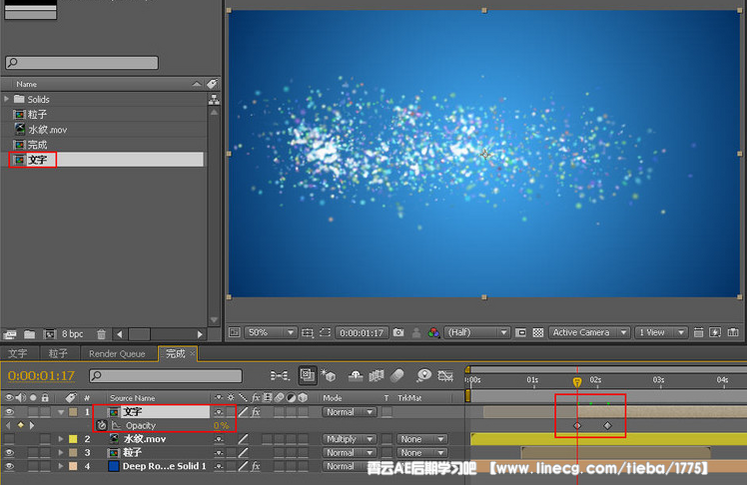Go to the next Opacity keyframe arrow

point(32,425)
